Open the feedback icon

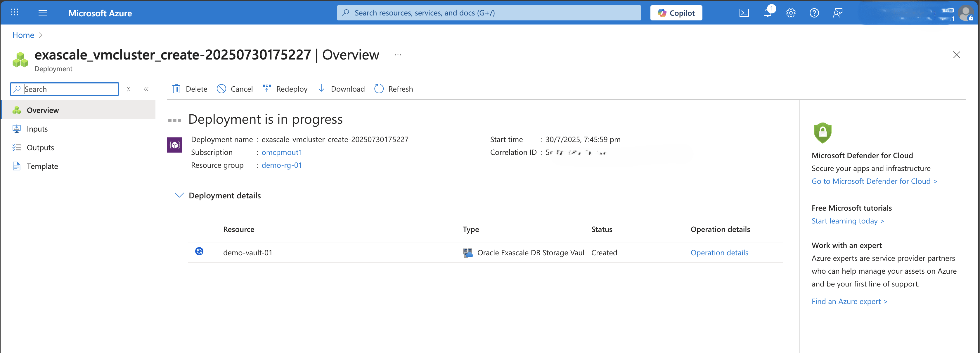pyautogui.click(x=837, y=13)
